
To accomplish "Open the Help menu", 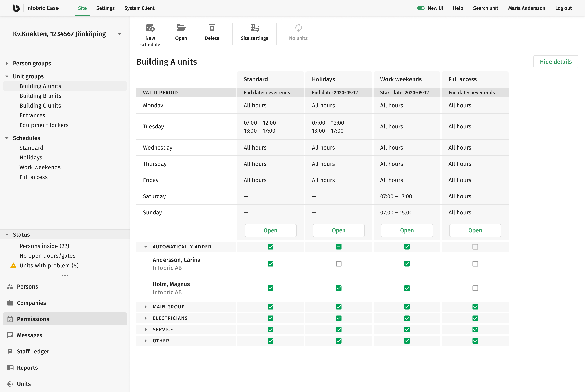I will tap(458, 8).
